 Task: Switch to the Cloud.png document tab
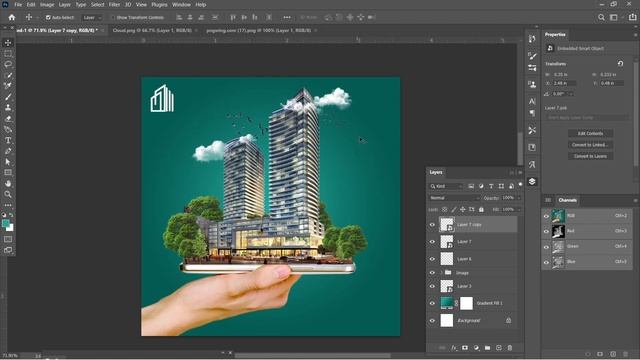(x=152, y=30)
